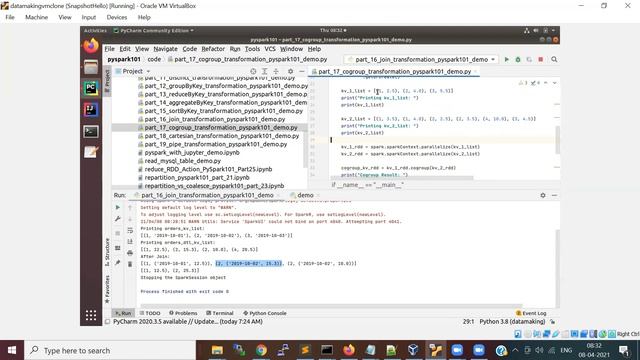Show Applications grid in Ubuntu dock

tap(91, 315)
